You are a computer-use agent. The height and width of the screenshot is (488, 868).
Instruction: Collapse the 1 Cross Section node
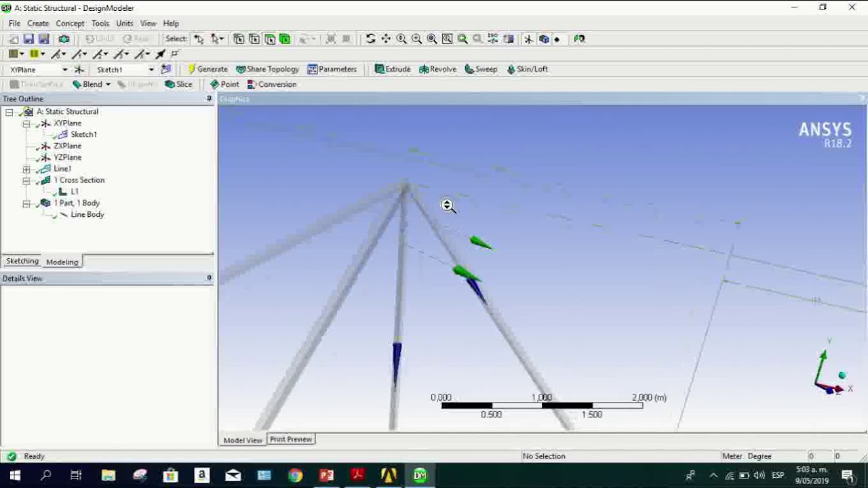pyautogui.click(x=26, y=180)
